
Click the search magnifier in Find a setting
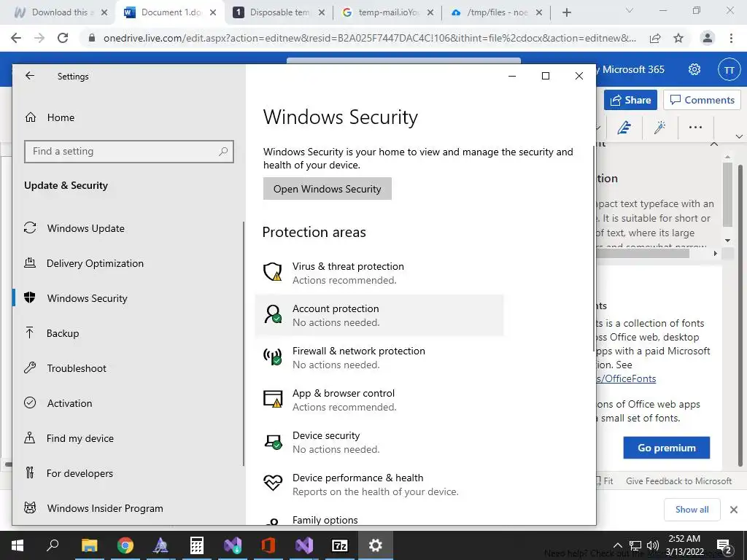pos(223,152)
